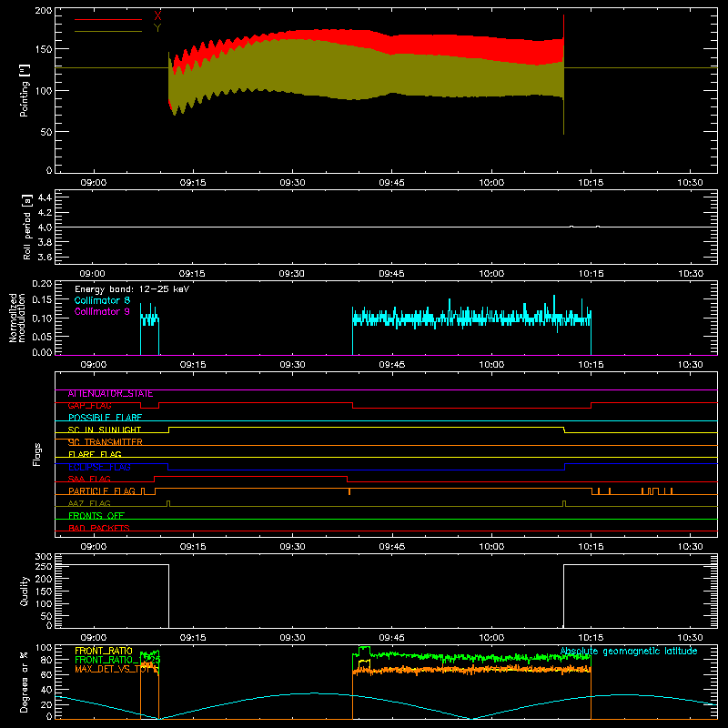Click the BAD_PACKETS label
The height and width of the screenshot is (728, 728).
(x=99, y=529)
